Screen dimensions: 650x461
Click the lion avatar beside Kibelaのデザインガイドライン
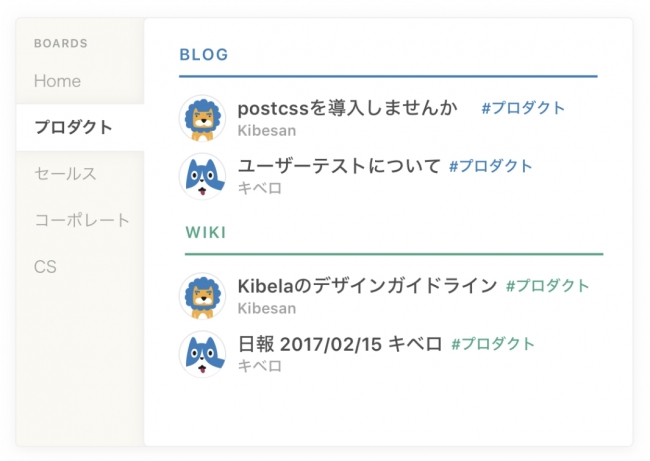[x=202, y=296]
